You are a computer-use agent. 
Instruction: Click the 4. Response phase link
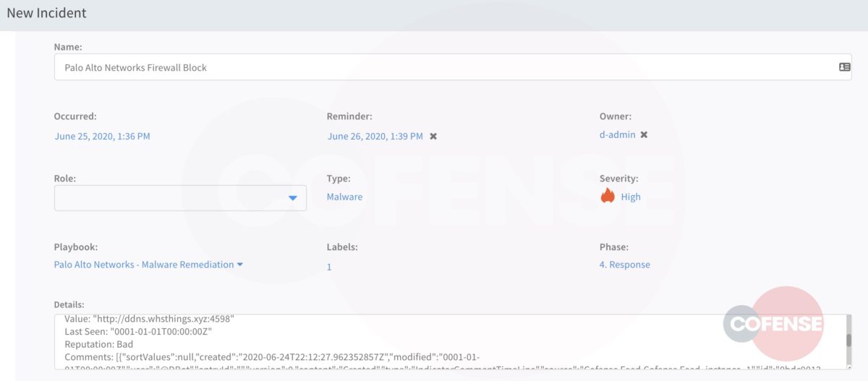pos(624,265)
